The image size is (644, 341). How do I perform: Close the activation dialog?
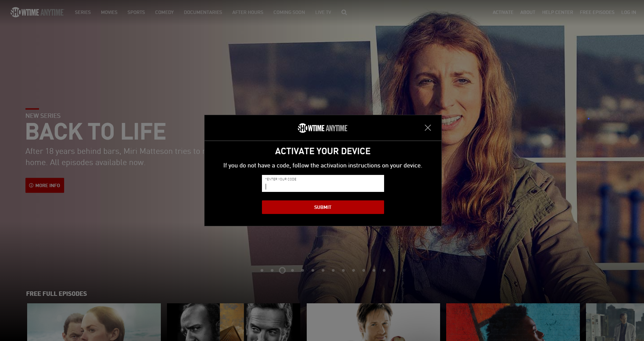428,128
